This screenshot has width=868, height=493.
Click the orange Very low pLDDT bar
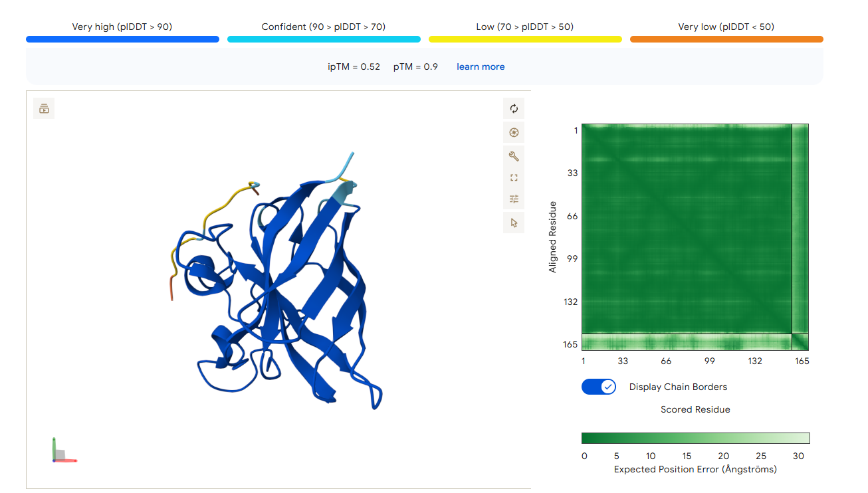[x=726, y=39]
